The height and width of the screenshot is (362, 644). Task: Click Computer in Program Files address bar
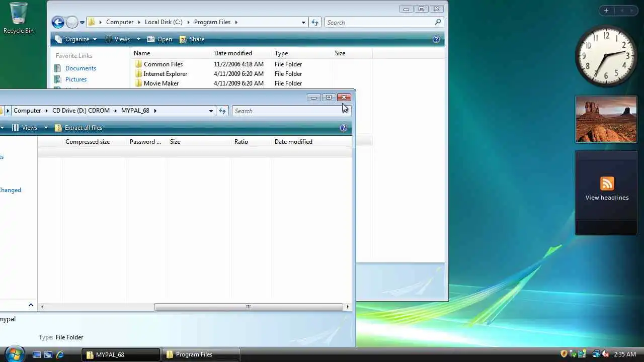[120, 22]
